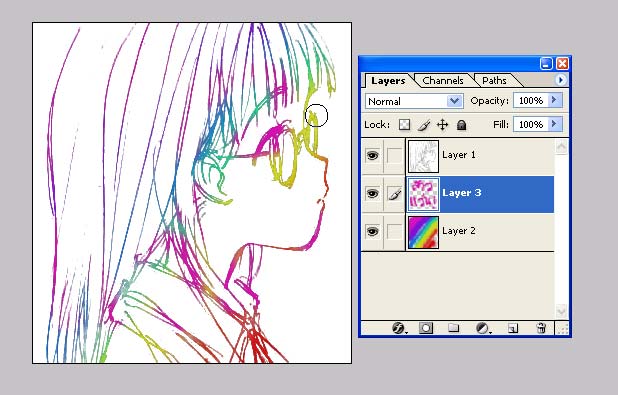Select Layer 2 rainbow thumbnail

point(423,232)
